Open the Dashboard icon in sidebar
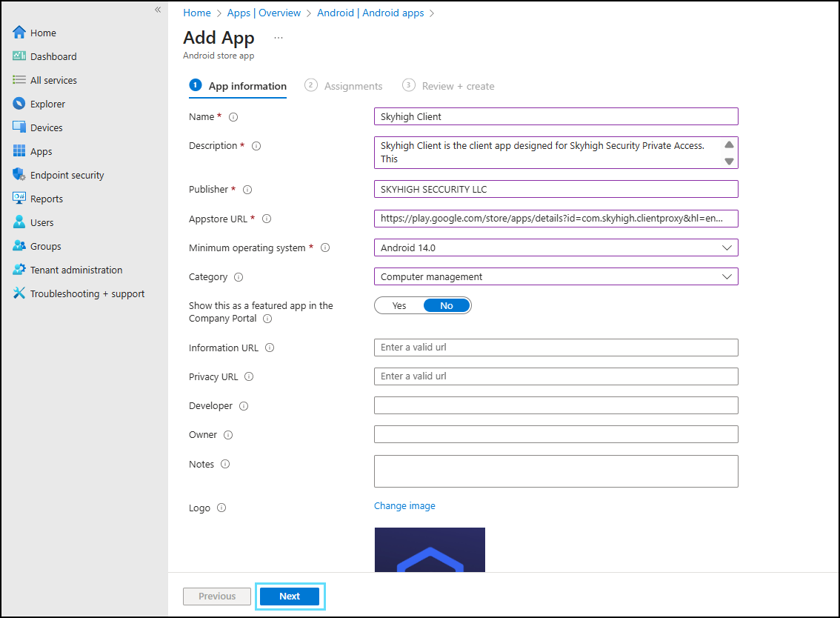 [x=19, y=56]
